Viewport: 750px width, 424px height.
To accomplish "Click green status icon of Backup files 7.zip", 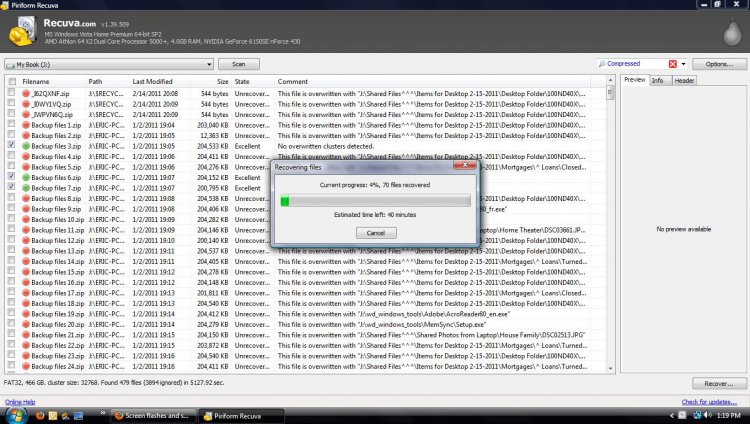I will tap(26, 188).
